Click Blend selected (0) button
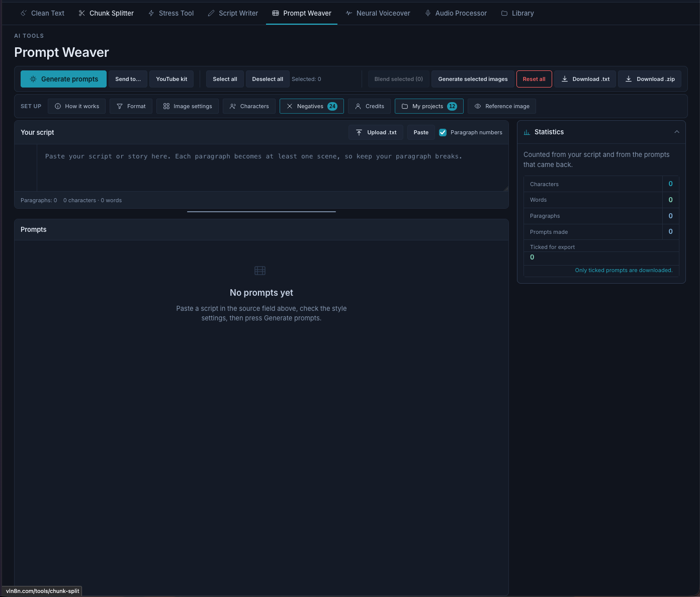Viewport: 700px width, 597px height. (x=399, y=79)
